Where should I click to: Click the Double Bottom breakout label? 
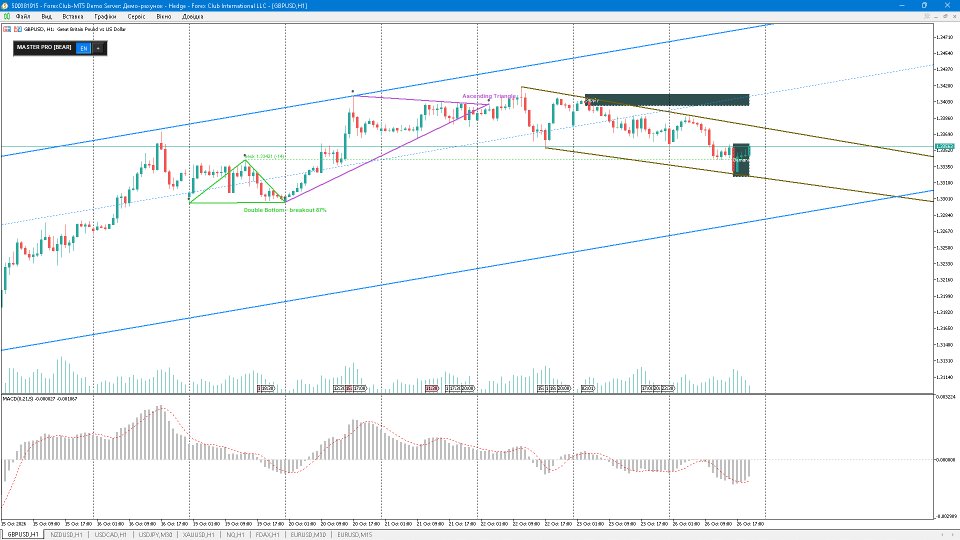(285, 210)
